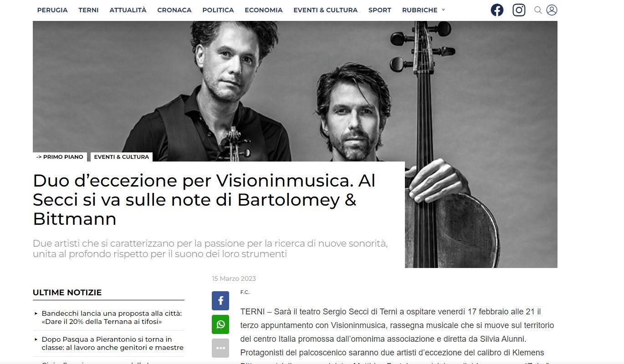The height and width of the screenshot is (364, 624).
Task: Open Dopo Pasqua a Pierantonio news link
Action: tap(113, 344)
